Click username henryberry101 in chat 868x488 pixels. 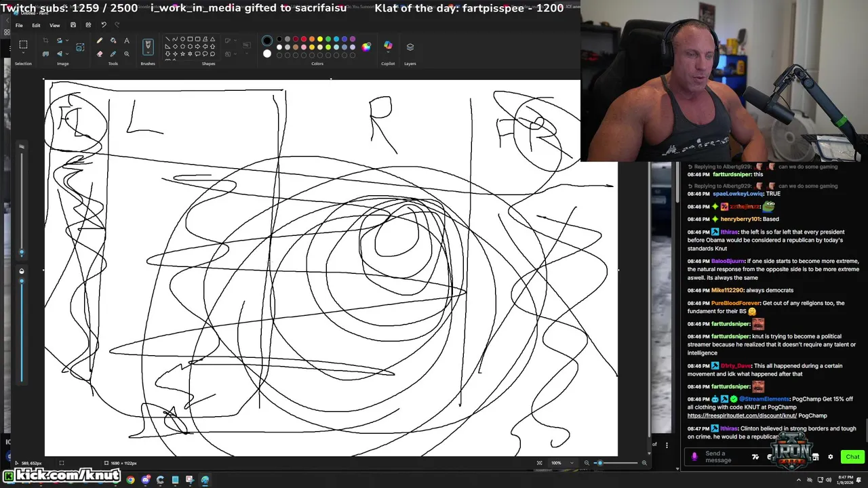click(x=741, y=219)
